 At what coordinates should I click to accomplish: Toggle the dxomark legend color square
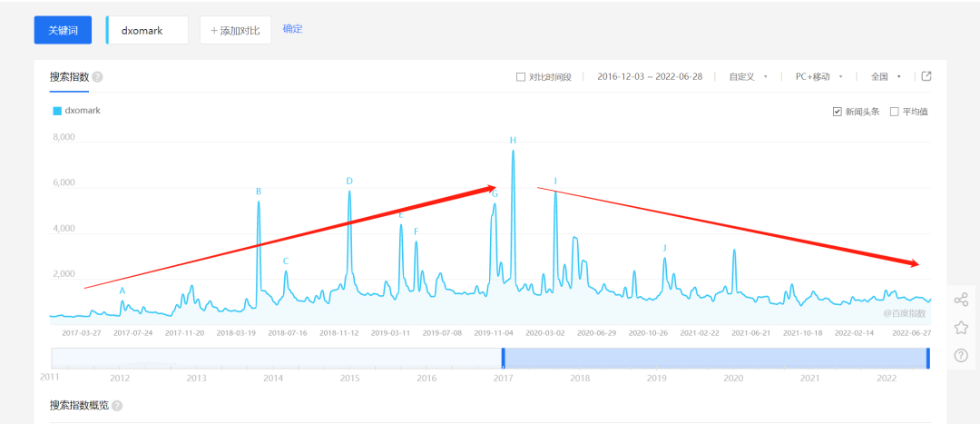[x=57, y=111]
